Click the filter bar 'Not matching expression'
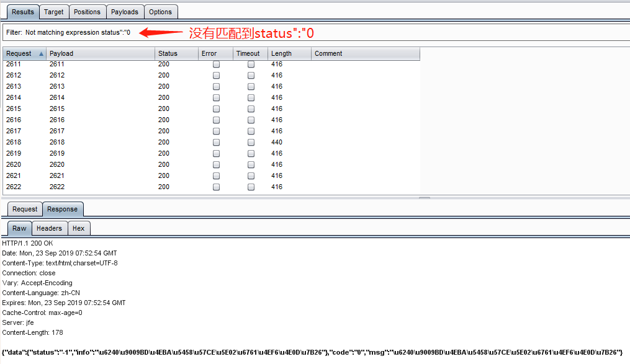Image resolution: width=630 pixels, height=364 pixels. (316, 32)
